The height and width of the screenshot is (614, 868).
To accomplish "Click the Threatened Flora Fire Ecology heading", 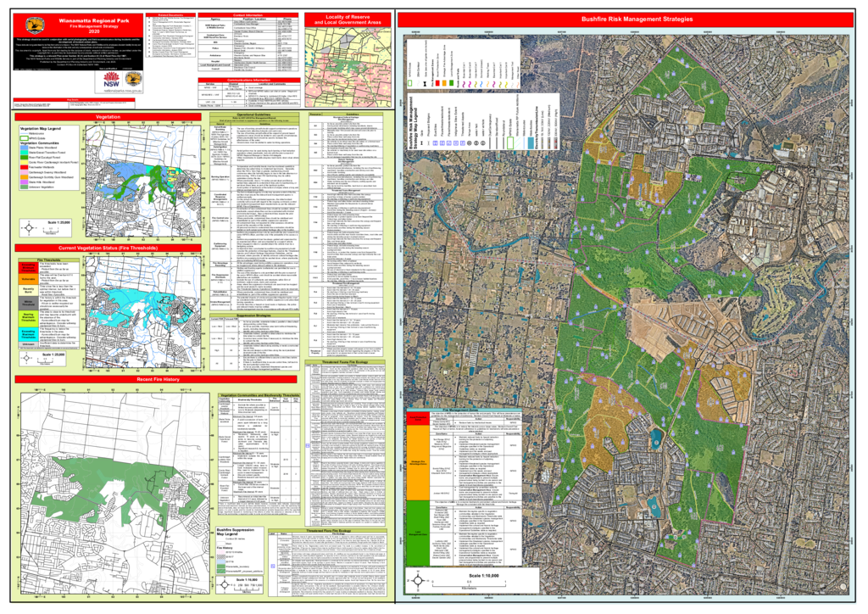I will pyautogui.click(x=326, y=530).
